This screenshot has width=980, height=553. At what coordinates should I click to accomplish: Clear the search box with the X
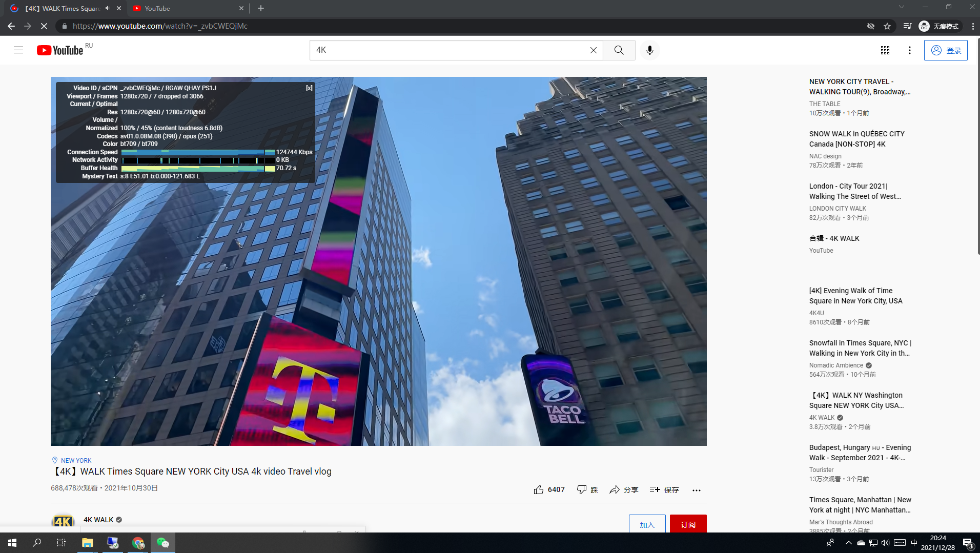[x=593, y=50]
